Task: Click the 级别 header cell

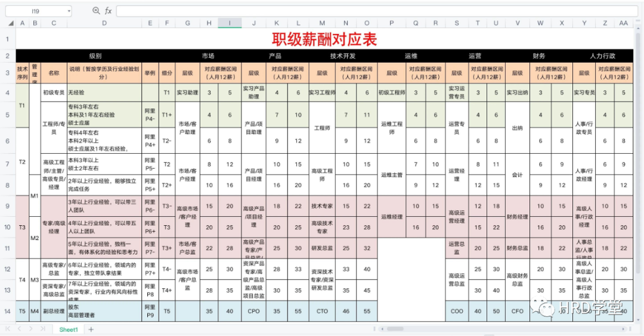Action: pos(95,56)
